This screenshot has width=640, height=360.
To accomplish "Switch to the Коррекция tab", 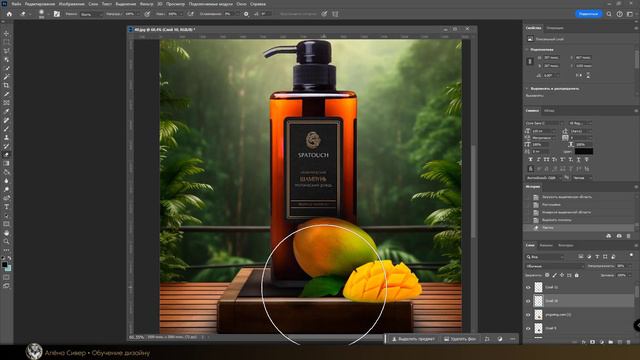I will [x=555, y=28].
